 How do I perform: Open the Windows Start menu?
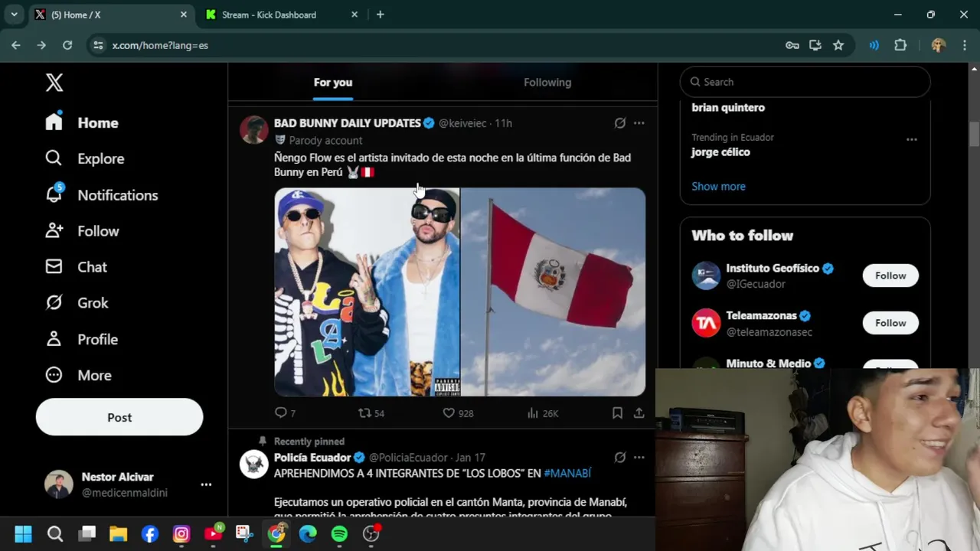pyautogui.click(x=23, y=533)
